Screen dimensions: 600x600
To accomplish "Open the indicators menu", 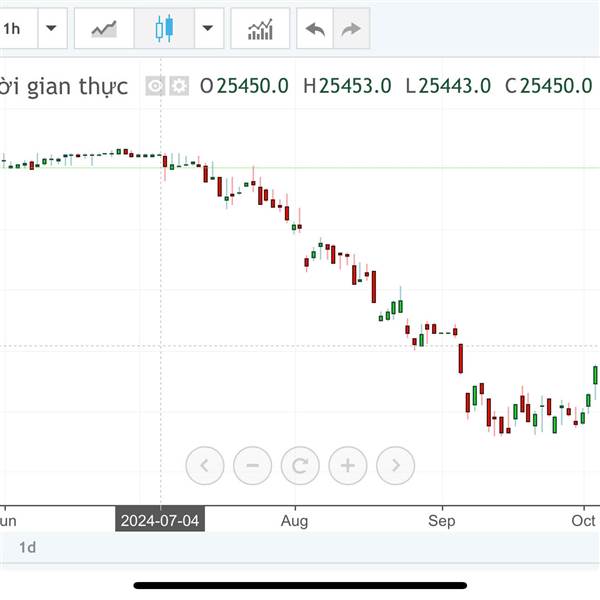I will 260,28.
